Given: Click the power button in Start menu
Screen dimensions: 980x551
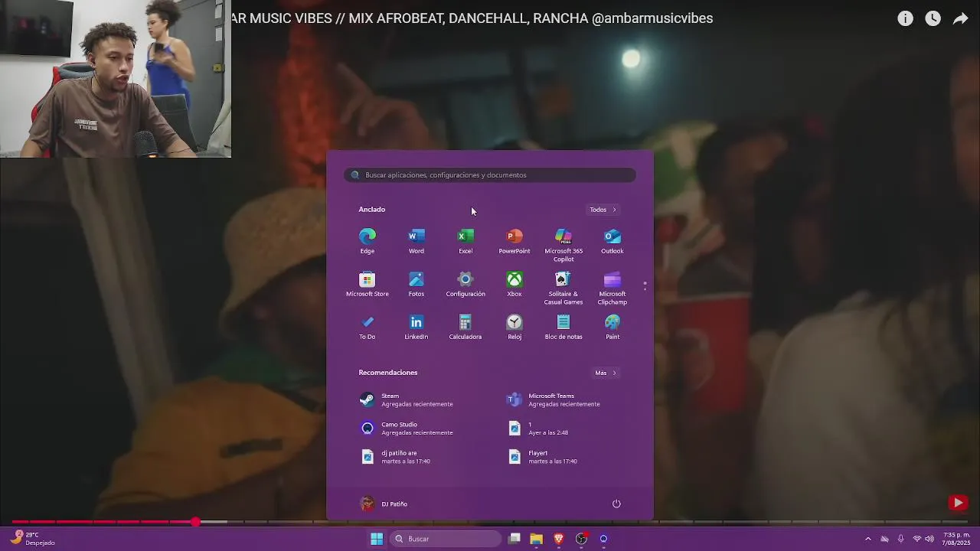Looking at the screenshot, I should pyautogui.click(x=616, y=504).
